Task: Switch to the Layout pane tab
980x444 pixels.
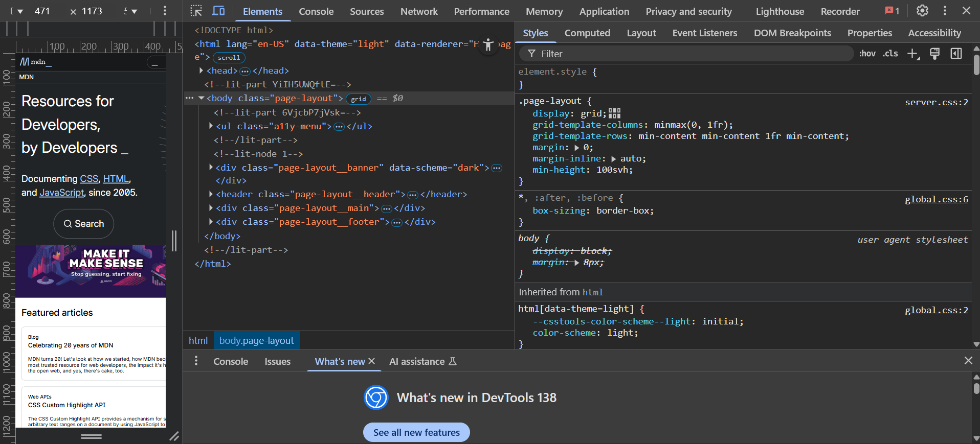Action: 641,33
